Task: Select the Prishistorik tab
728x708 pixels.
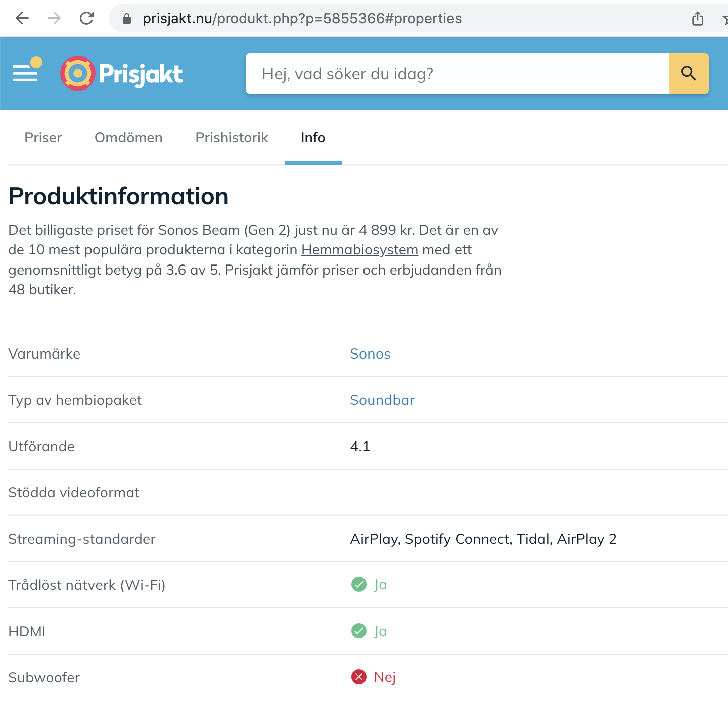Action: 232,138
